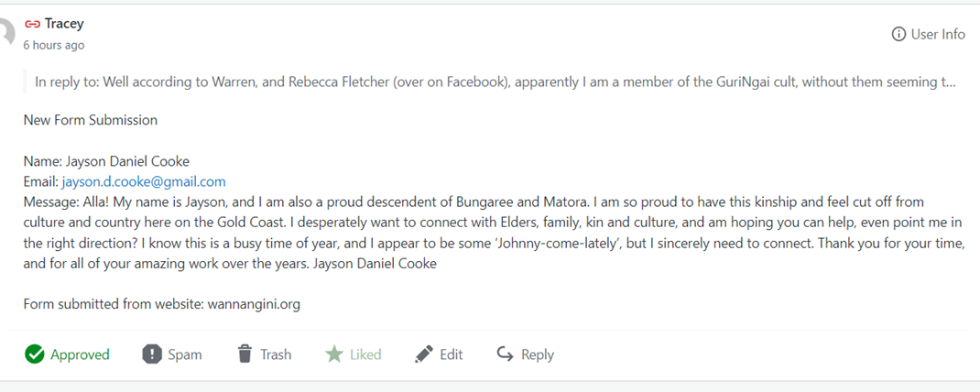Screen dimensions: 980x392
Task: Open the 'In reply to' quoted comment
Action: click(x=495, y=82)
